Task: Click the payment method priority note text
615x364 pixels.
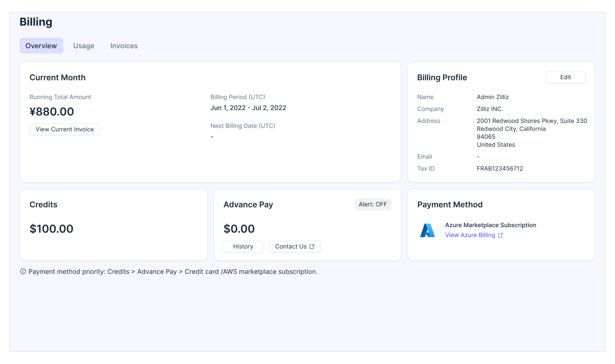Action: click(173, 272)
